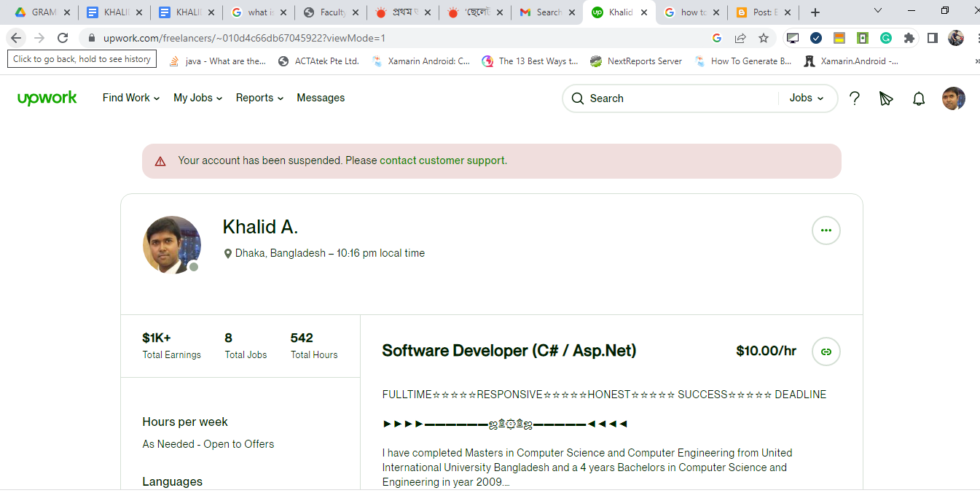Click the Chrome profile avatar
This screenshot has height=493, width=980.
click(956, 38)
